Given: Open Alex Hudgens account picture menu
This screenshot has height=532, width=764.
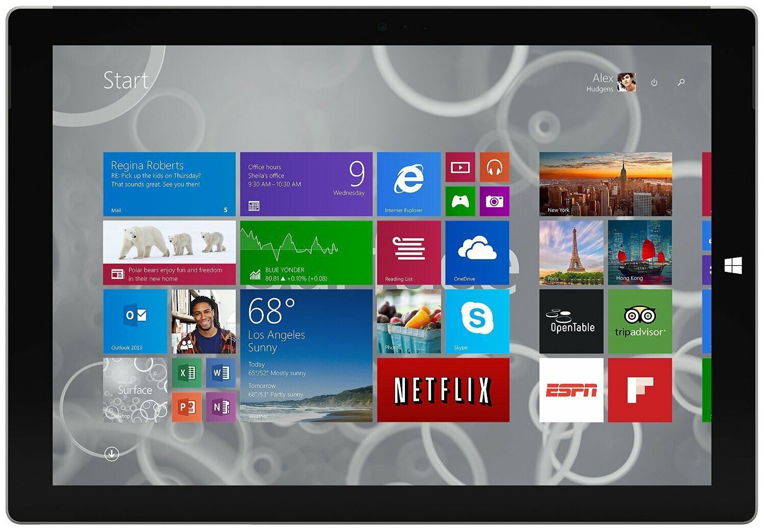Looking at the screenshot, I should tap(626, 82).
